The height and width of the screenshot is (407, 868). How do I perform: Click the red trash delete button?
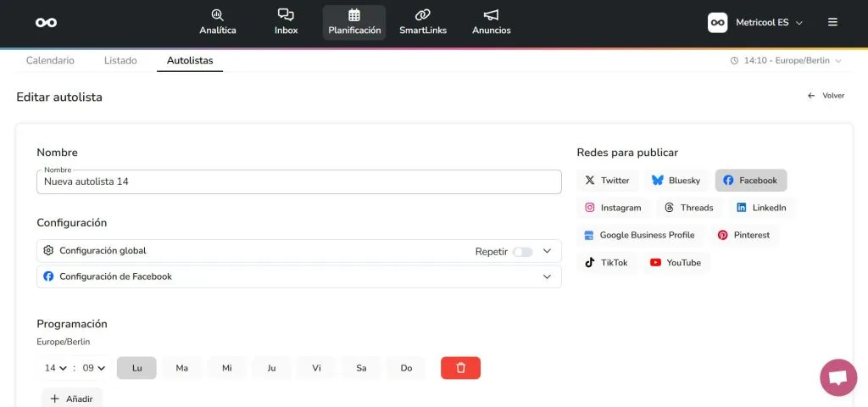pyautogui.click(x=460, y=368)
